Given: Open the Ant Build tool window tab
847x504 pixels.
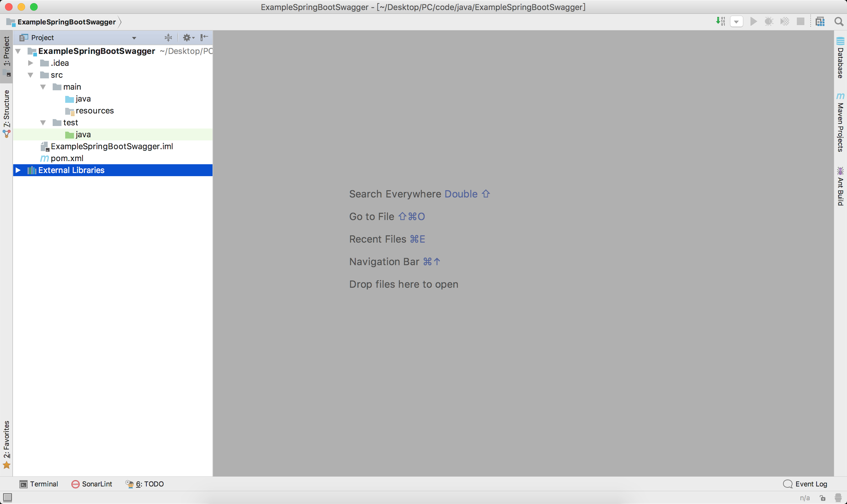Looking at the screenshot, I should click(x=840, y=186).
